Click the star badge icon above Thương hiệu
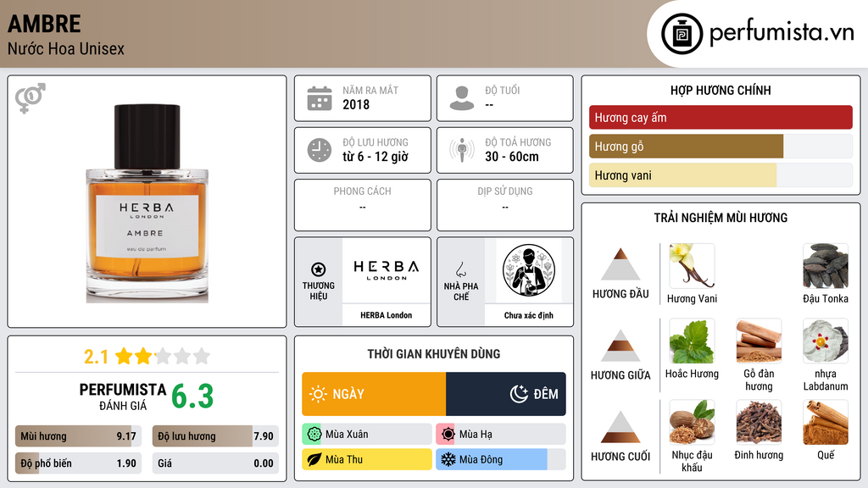The width and height of the screenshot is (868, 488). [319, 269]
